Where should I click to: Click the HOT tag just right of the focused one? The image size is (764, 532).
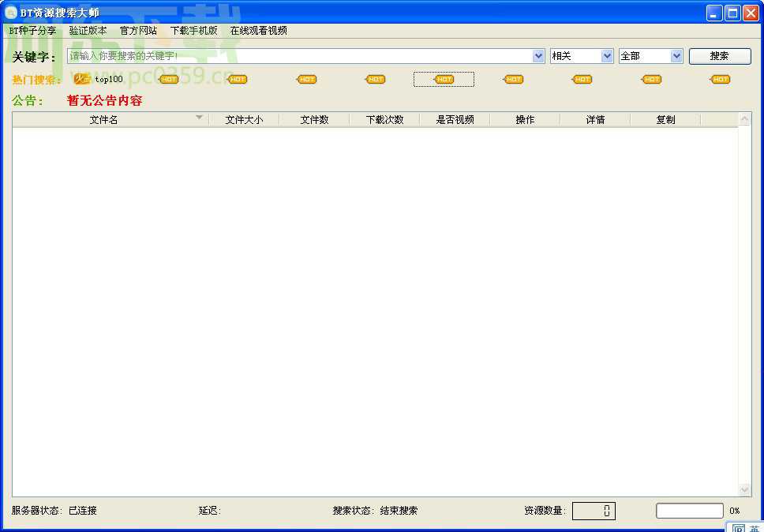(x=513, y=79)
